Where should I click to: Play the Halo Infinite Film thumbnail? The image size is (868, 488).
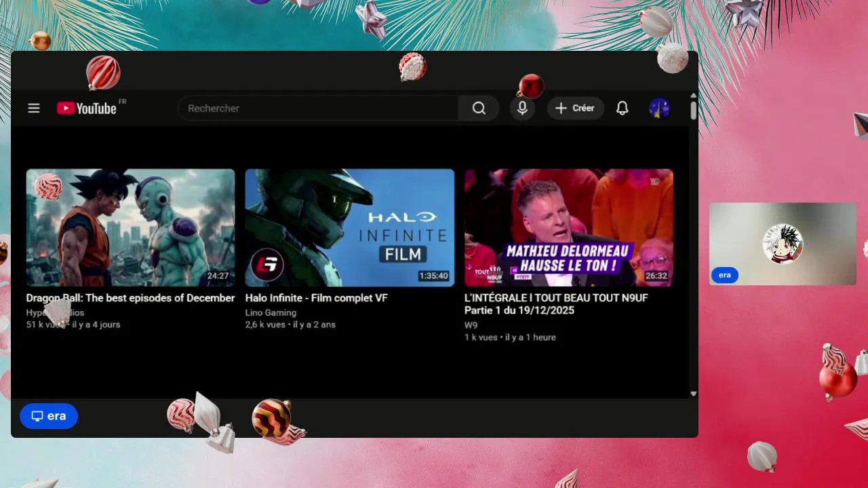tap(349, 228)
